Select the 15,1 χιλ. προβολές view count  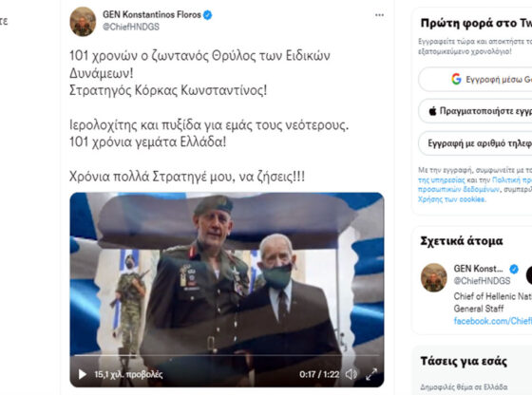click(x=128, y=374)
